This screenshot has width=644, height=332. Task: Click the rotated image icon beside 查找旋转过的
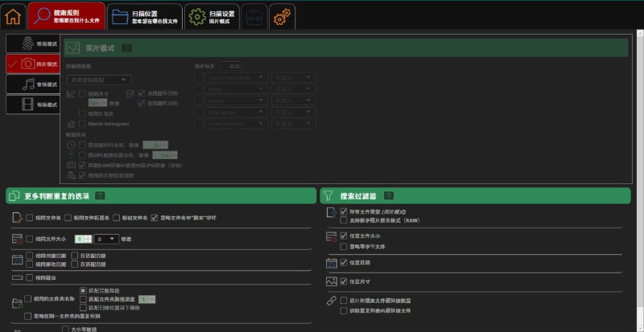[130, 93]
